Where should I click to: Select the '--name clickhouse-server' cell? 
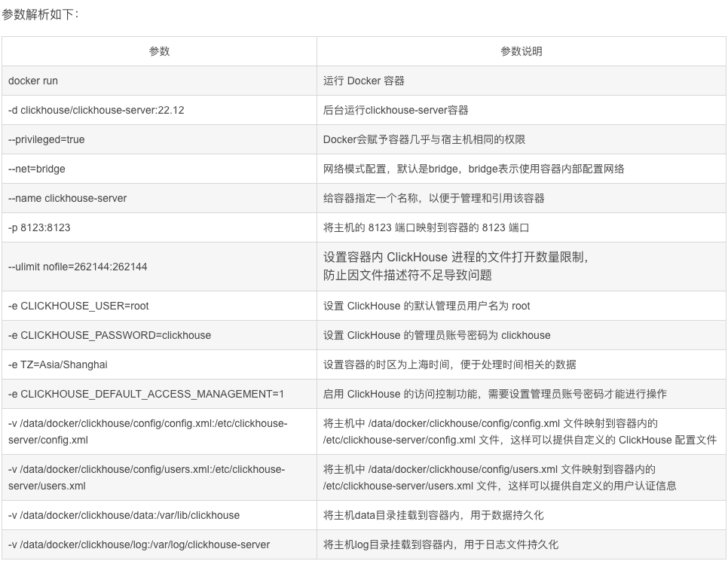159,198
